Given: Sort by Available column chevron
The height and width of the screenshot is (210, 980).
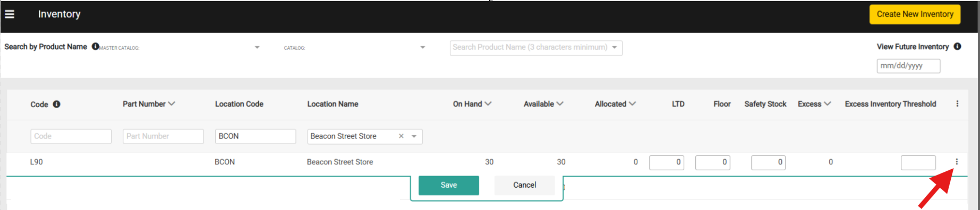Looking at the screenshot, I should coord(560,104).
